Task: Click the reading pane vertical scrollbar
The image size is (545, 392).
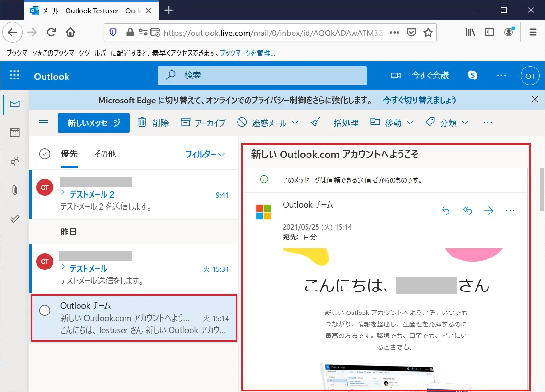Action: (x=542, y=190)
